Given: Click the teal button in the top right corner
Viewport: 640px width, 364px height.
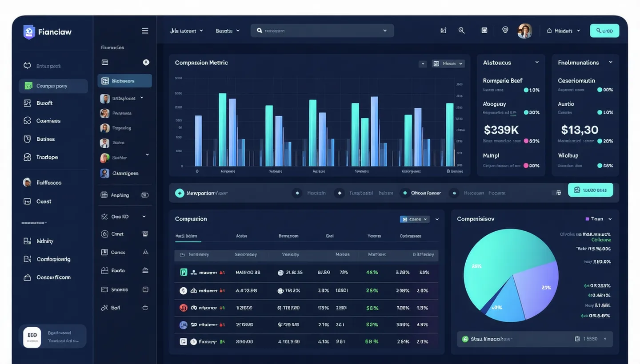Looking at the screenshot, I should point(604,31).
